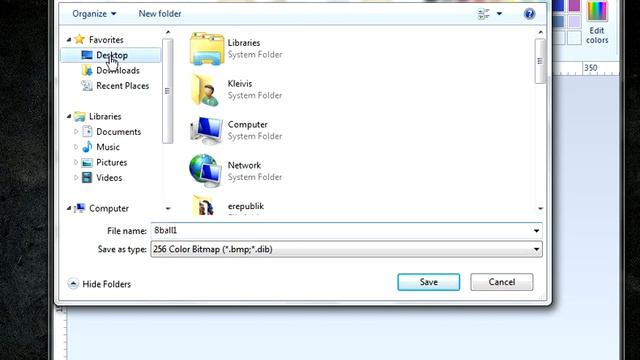The width and height of the screenshot is (640, 360).
Task: Open the Organize menu
Action: (94, 14)
